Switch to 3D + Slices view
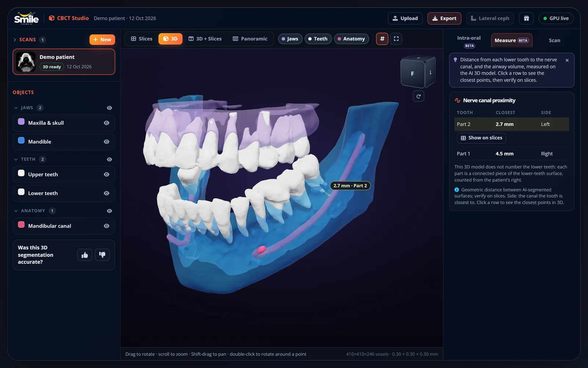This screenshot has width=588, height=368. [205, 39]
